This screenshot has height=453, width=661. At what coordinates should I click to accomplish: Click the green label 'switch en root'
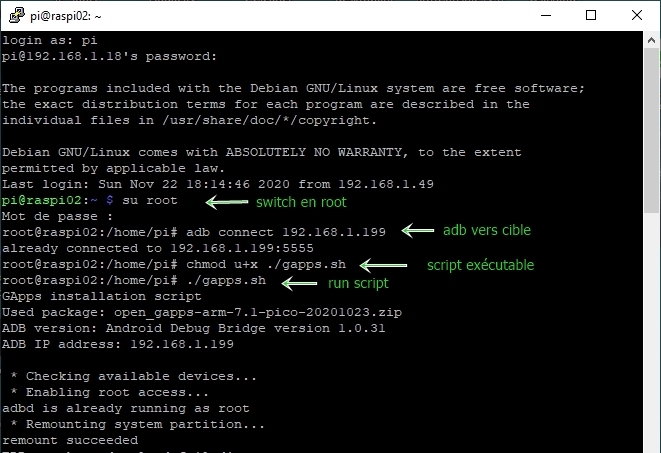click(x=301, y=202)
